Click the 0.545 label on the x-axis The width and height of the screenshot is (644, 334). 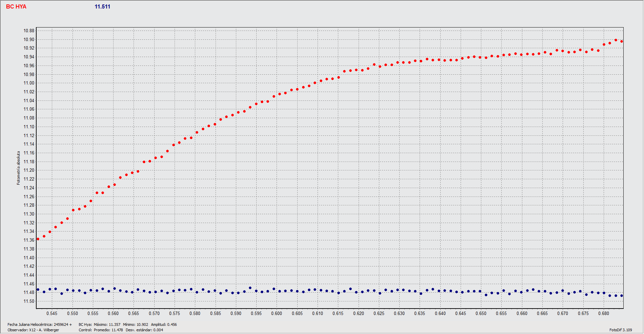52,314
